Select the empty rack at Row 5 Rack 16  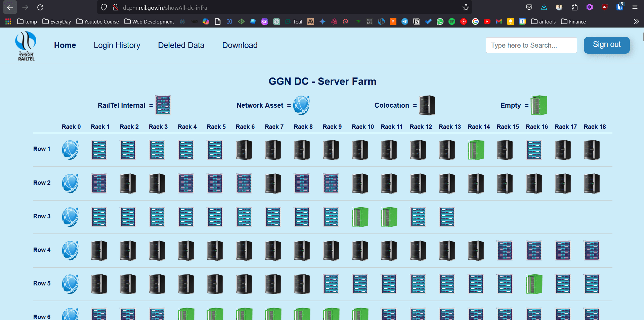point(534,284)
